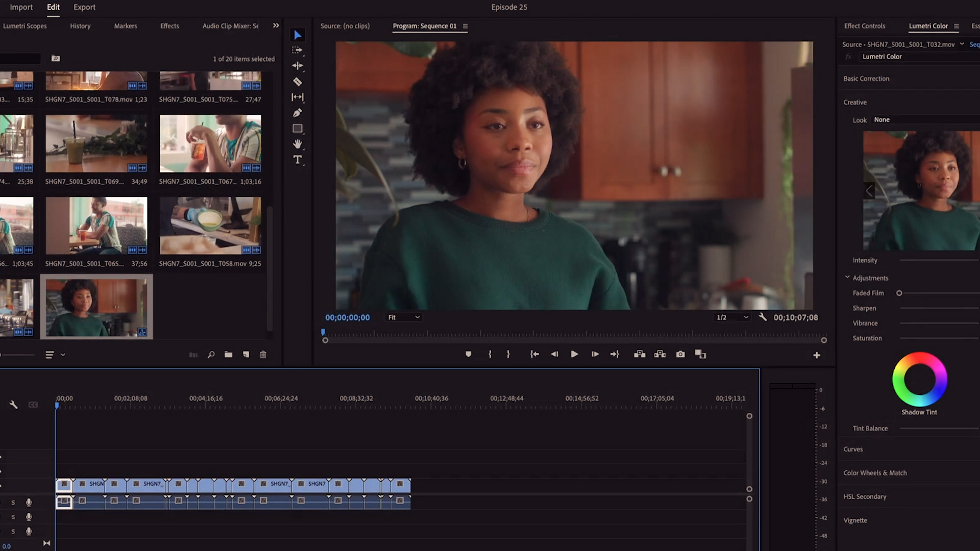The height and width of the screenshot is (551, 980).
Task: Open the Fit zoom level dropdown
Action: pos(403,317)
